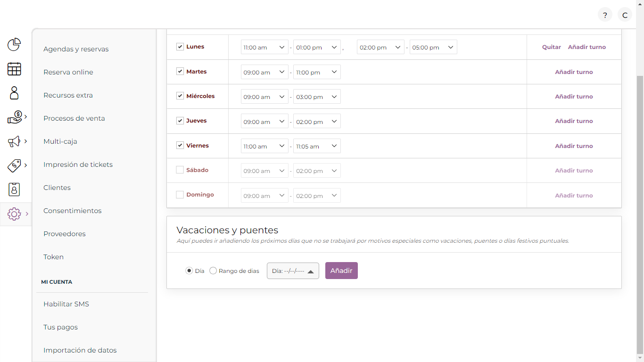Open Multi-caja menu item
The image size is (644, 362).
60,141
